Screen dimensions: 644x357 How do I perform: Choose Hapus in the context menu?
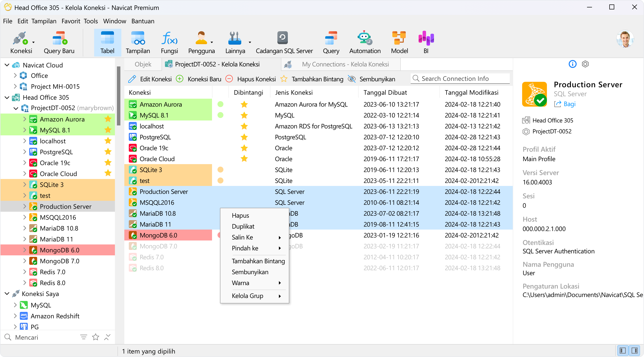point(254,215)
